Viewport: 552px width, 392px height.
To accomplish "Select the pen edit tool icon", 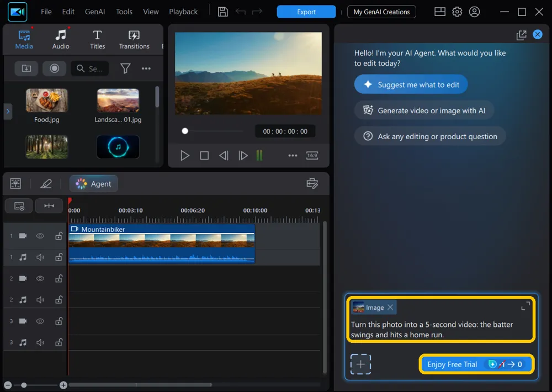I will (46, 183).
